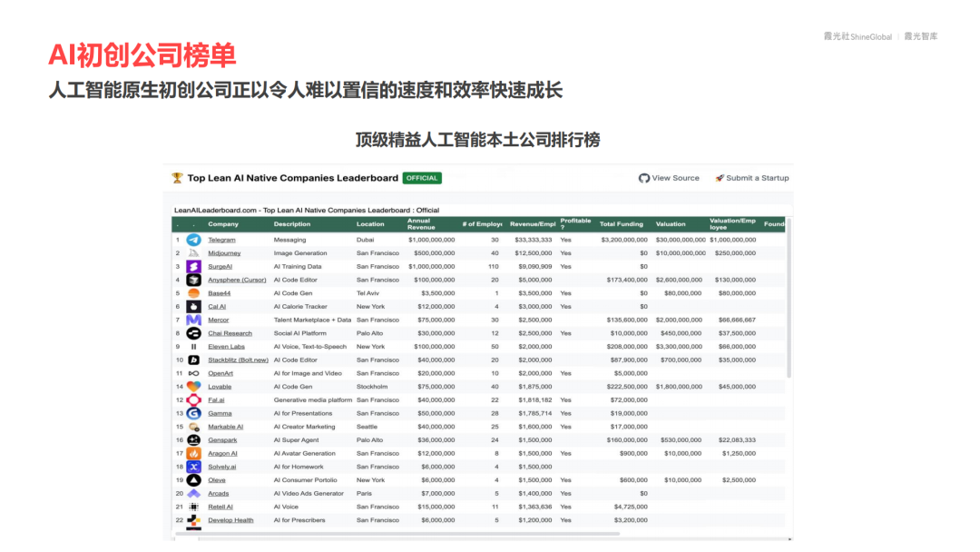Click the Solvely.ai blue logo icon
Viewport: 980px width, 552px height.
(x=194, y=467)
